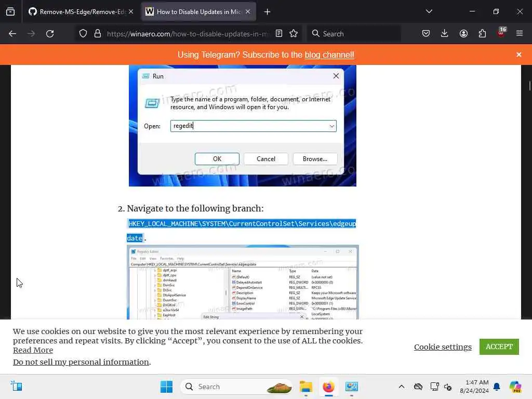The height and width of the screenshot is (399, 532).
Task: Open the Control Panel taskbar app
Action: click(x=352, y=387)
